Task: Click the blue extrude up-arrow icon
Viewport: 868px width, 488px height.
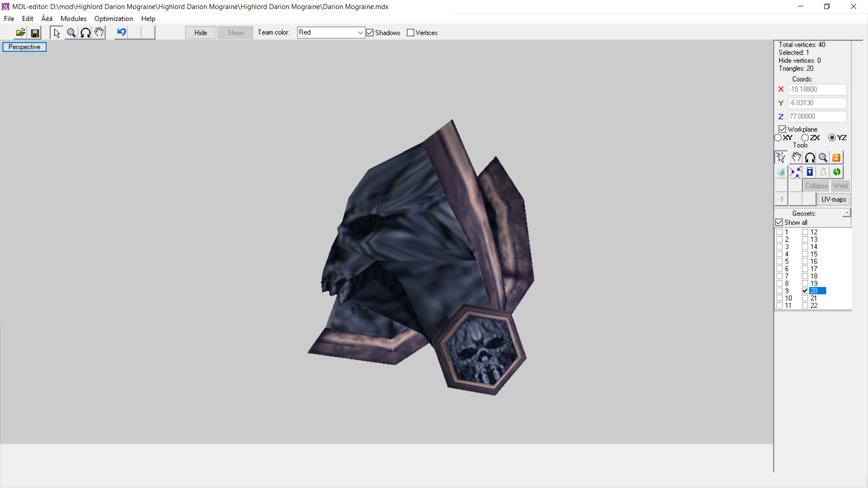Action: (810, 172)
